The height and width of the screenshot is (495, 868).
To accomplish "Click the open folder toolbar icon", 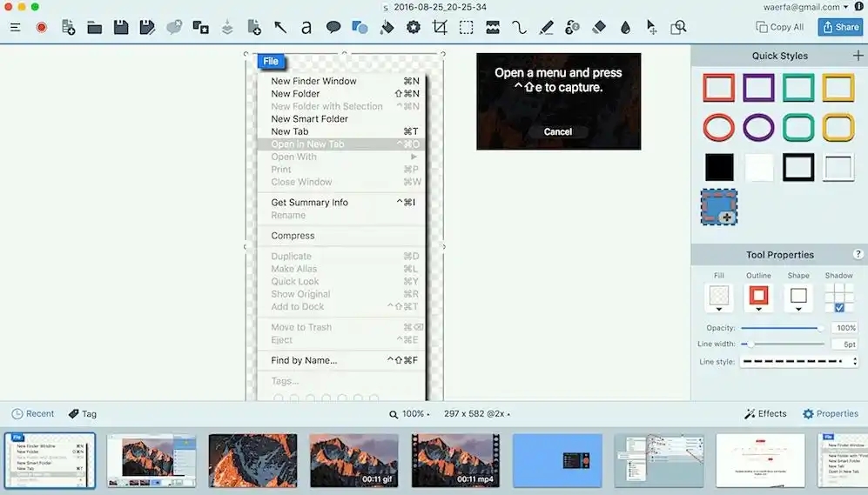I will pyautogui.click(x=95, y=28).
